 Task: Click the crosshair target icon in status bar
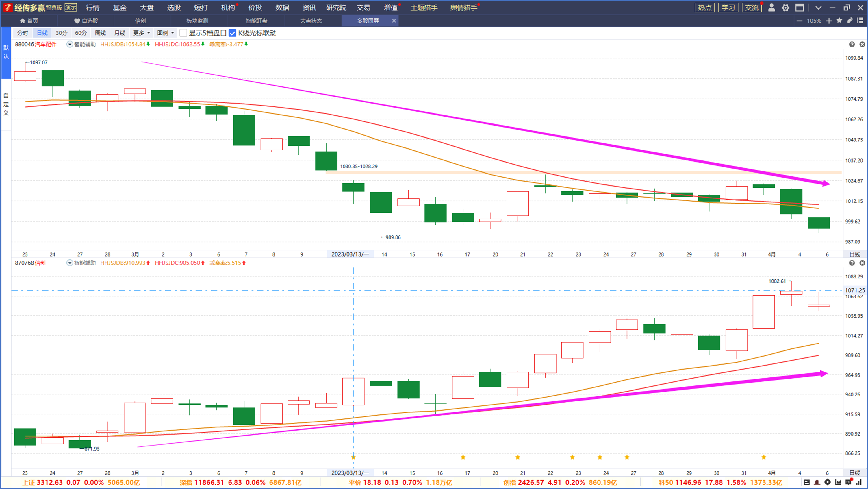(828, 482)
